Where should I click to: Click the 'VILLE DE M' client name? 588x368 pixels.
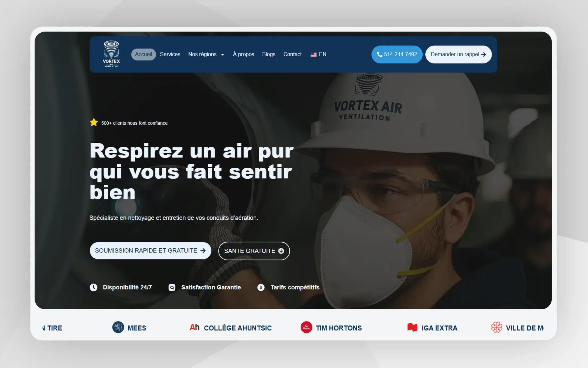[x=525, y=328]
